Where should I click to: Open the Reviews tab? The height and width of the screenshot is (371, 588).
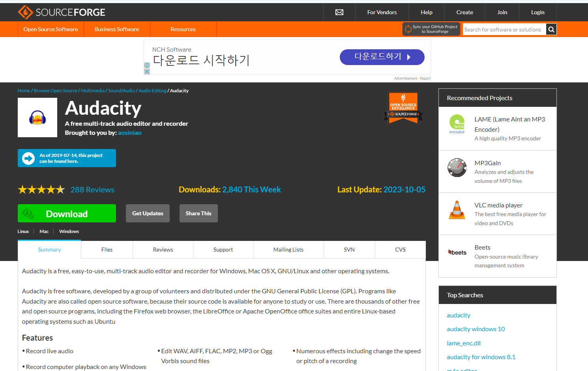(163, 250)
